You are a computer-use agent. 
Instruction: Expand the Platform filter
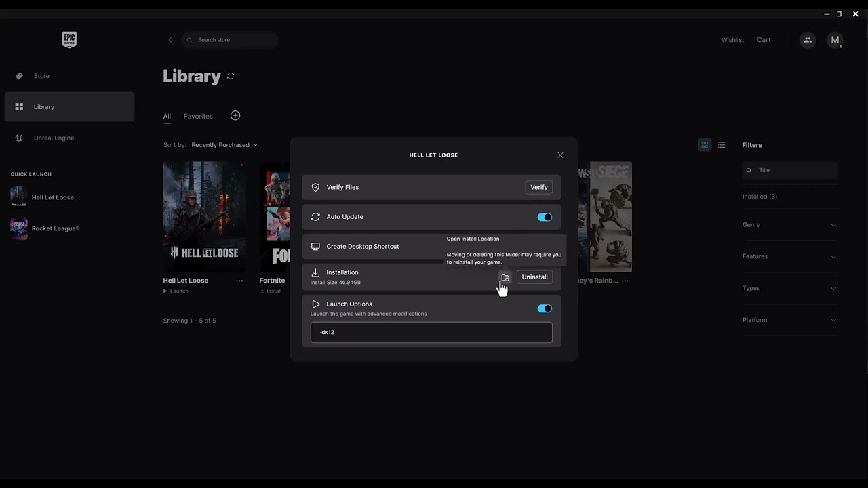click(x=790, y=320)
